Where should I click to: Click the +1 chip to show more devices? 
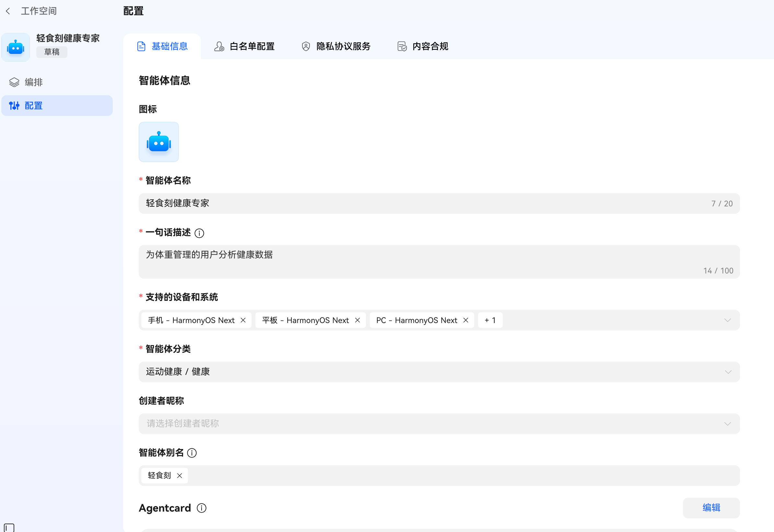[490, 320]
